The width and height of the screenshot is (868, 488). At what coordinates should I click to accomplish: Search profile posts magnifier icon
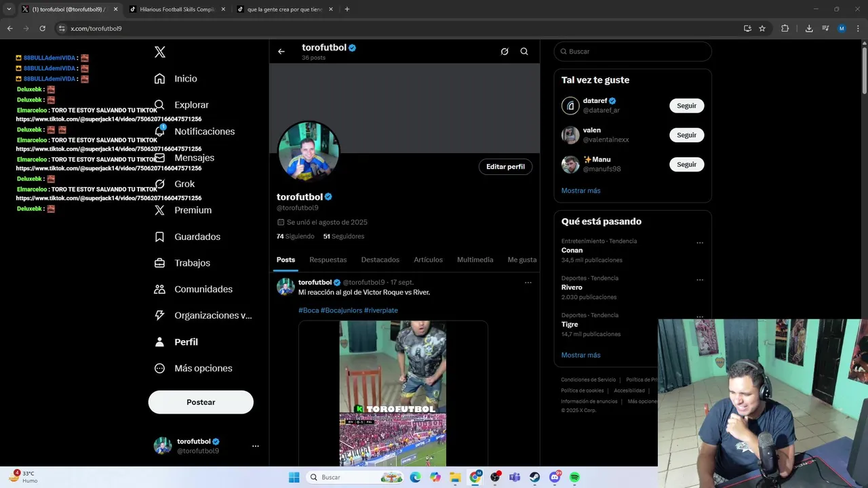[524, 52]
